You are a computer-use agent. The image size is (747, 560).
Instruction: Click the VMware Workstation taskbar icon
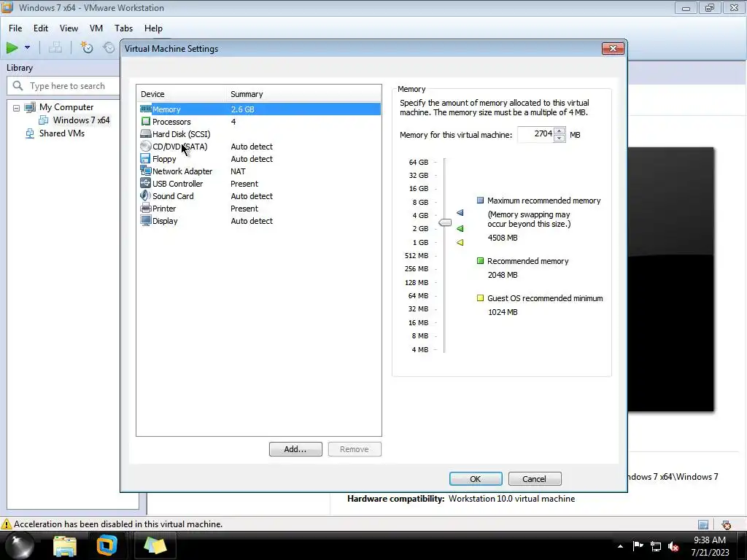(x=107, y=545)
